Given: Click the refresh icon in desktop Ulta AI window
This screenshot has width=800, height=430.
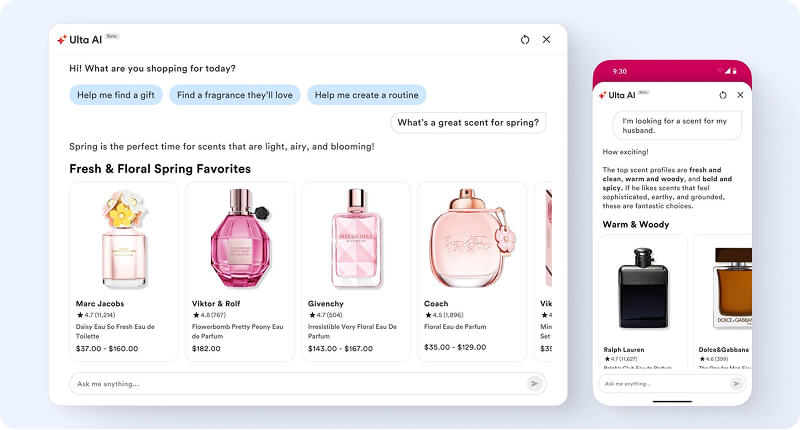Looking at the screenshot, I should 525,39.
